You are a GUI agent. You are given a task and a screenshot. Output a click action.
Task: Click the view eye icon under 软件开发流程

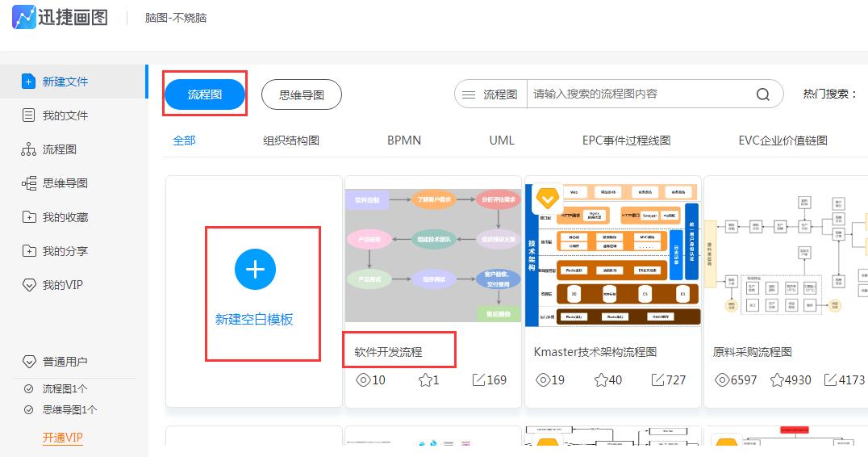pyautogui.click(x=363, y=380)
